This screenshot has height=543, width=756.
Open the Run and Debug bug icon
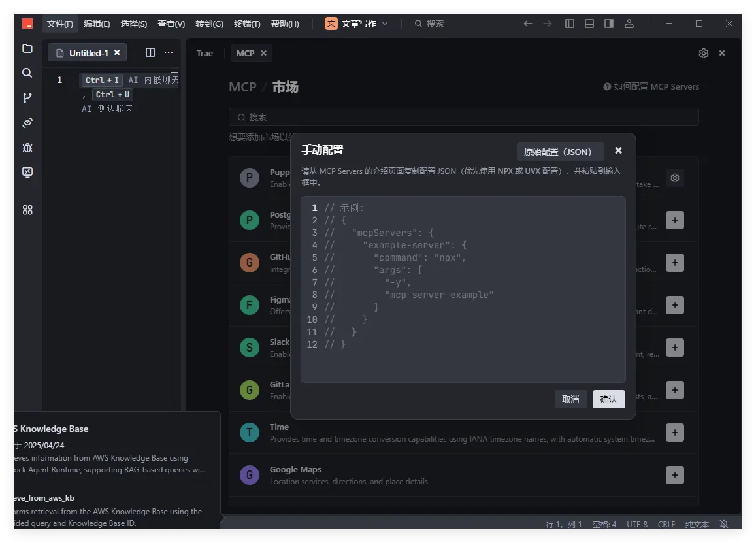point(27,148)
